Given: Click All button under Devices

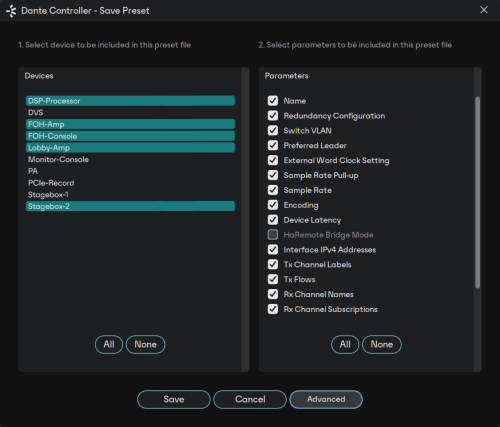Looking at the screenshot, I should pyautogui.click(x=109, y=344).
